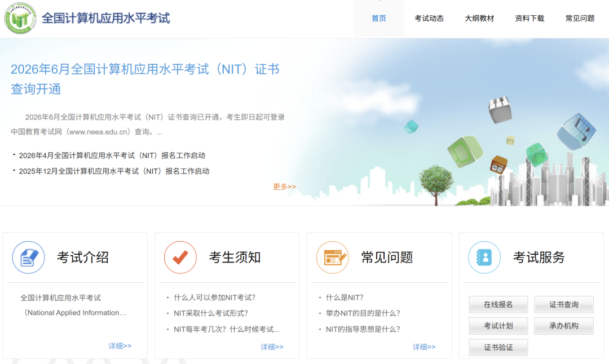Click the site title 全国计算机应用水平考试

point(105,18)
